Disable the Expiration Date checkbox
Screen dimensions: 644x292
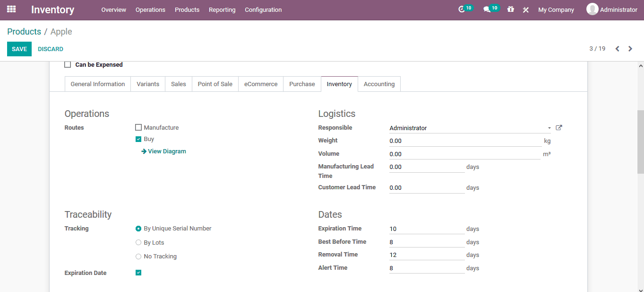(x=138, y=273)
